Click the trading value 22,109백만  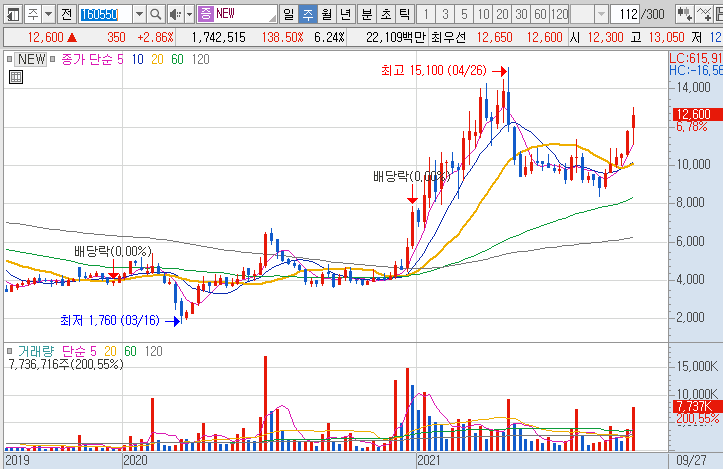[396, 37]
